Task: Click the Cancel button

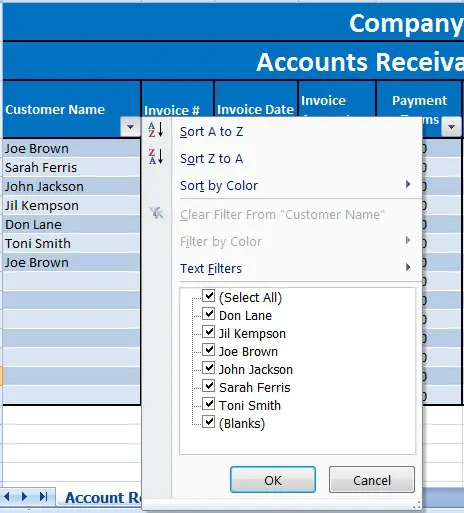Action: click(372, 480)
